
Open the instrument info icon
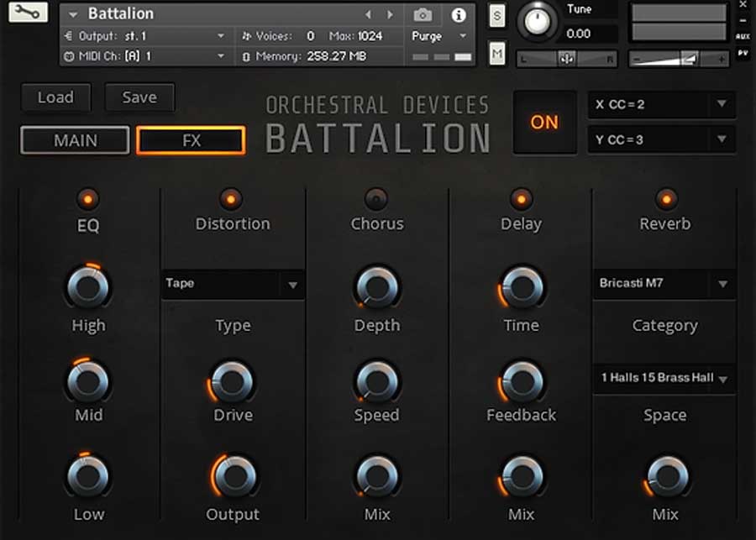(459, 15)
